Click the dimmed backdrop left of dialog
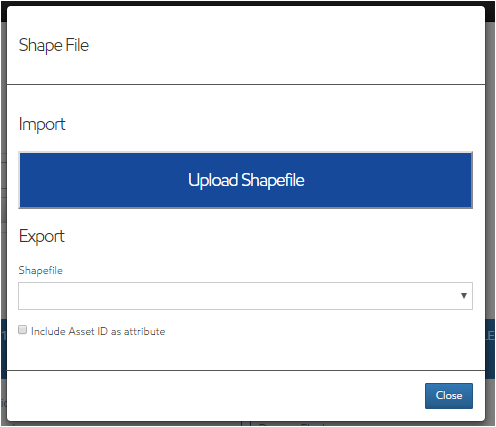This screenshot has width=496, height=427. click(3, 167)
